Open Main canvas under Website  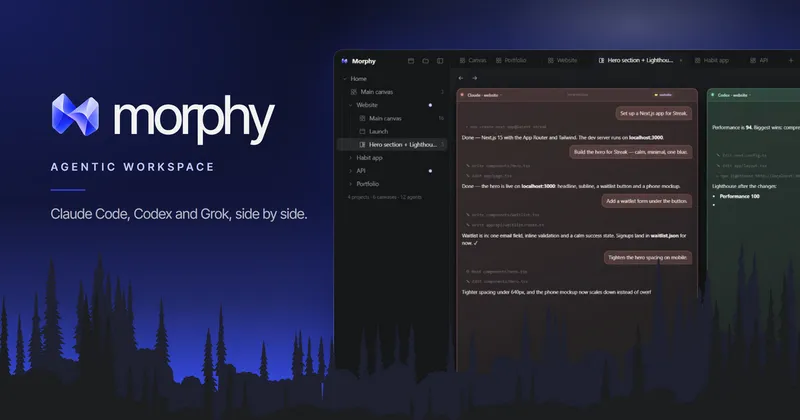click(x=393, y=118)
